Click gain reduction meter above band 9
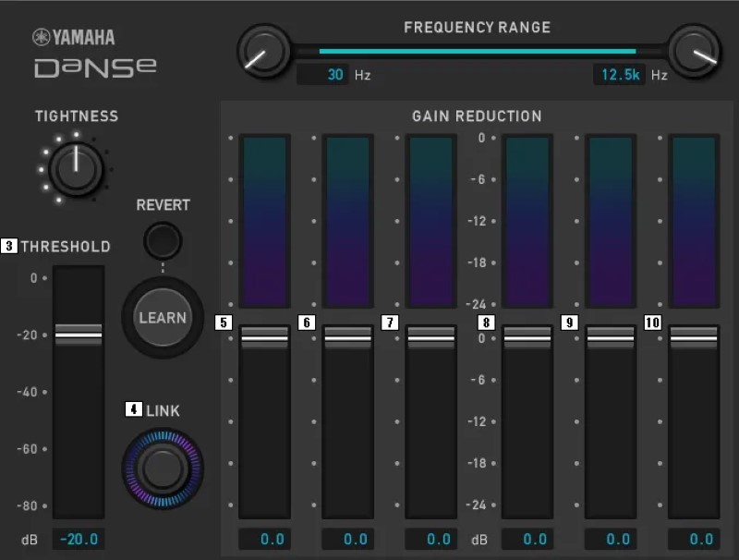739x560 pixels. pos(611,221)
